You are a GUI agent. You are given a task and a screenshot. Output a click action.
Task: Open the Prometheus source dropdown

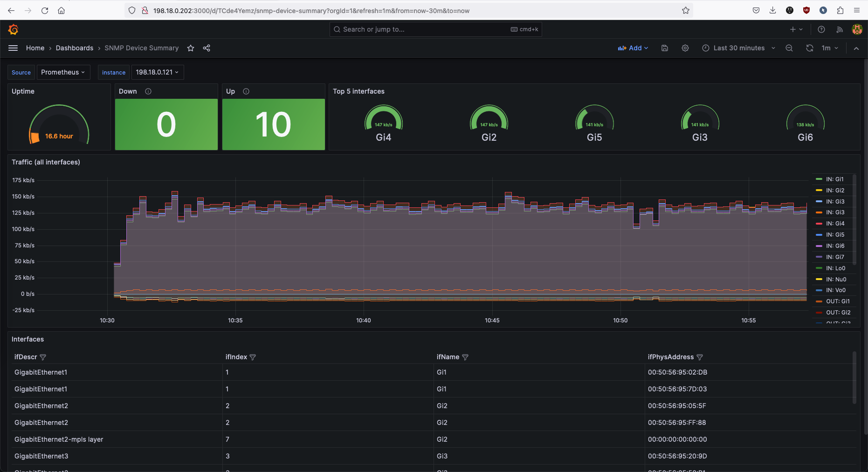63,72
